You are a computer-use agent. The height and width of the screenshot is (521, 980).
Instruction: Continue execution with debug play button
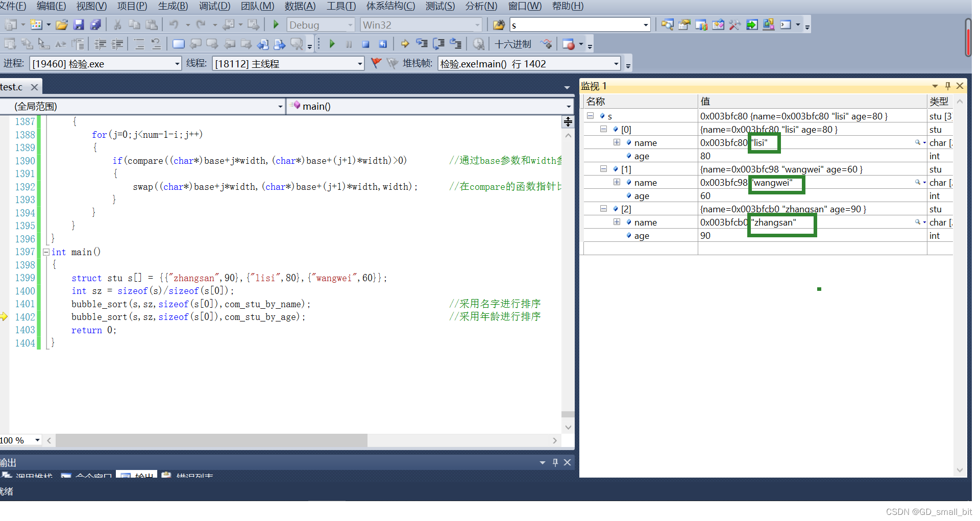click(332, 44)
